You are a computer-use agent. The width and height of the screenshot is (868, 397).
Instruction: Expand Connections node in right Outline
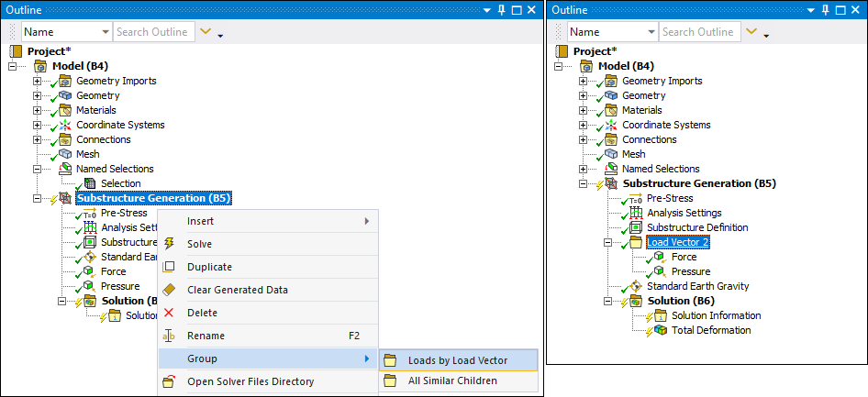[x=583, y=139]
